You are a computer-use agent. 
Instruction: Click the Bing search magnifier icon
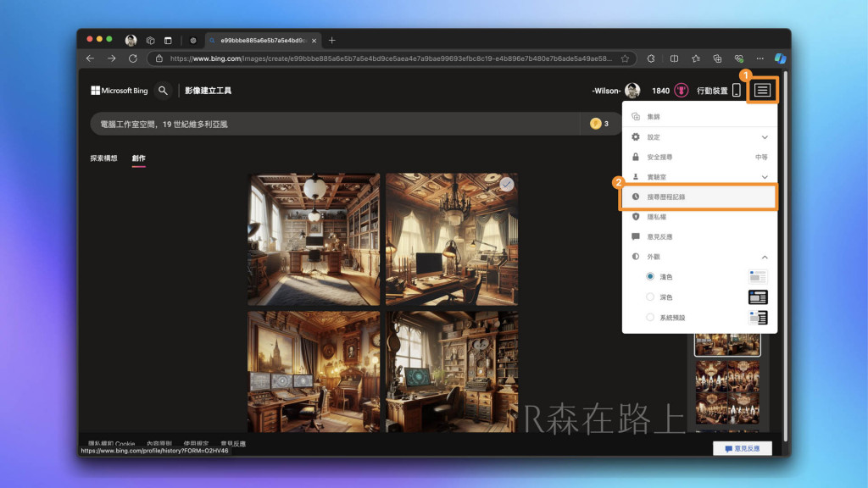pyautogui.click(x=163, y=90)
